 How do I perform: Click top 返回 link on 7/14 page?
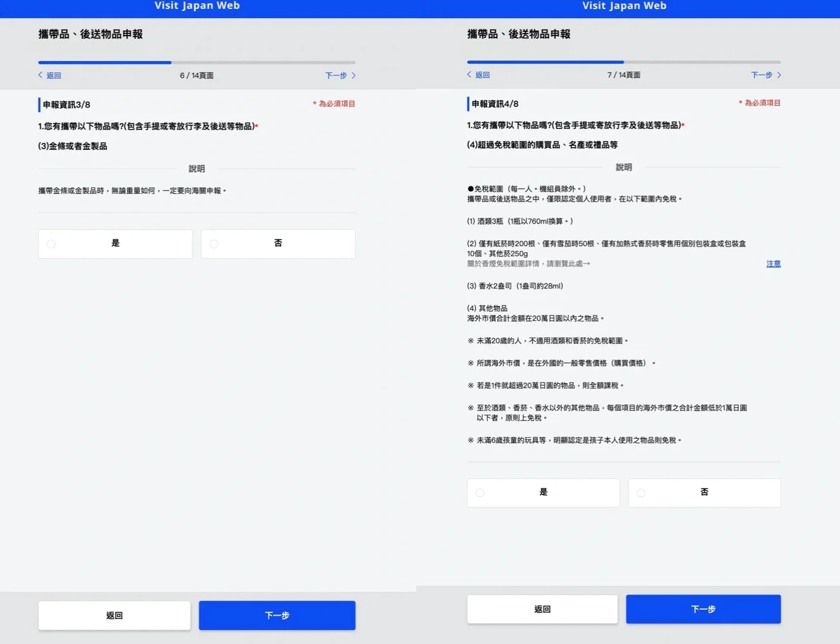point(482,75)
